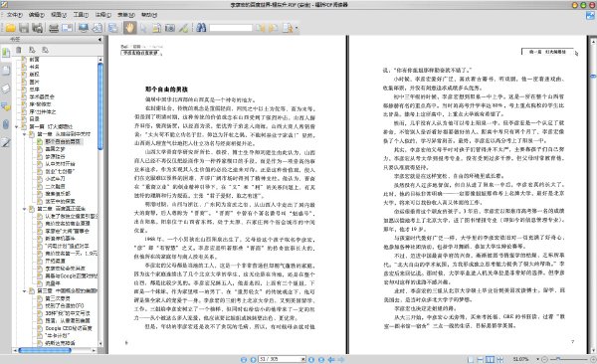The height and width of the screenshot is (364, 597).
Task: Open the search options dropdown arrow
Action: [297, 28]
